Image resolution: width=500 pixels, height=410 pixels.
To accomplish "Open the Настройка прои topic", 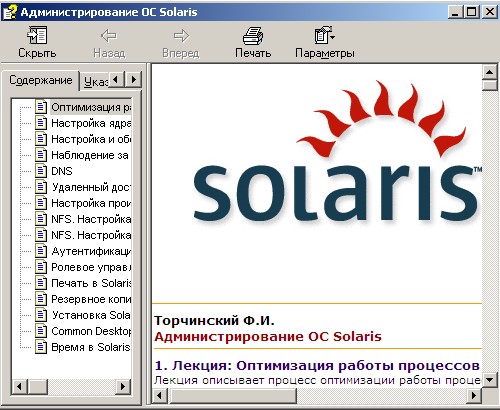I will tap(91, 203).
